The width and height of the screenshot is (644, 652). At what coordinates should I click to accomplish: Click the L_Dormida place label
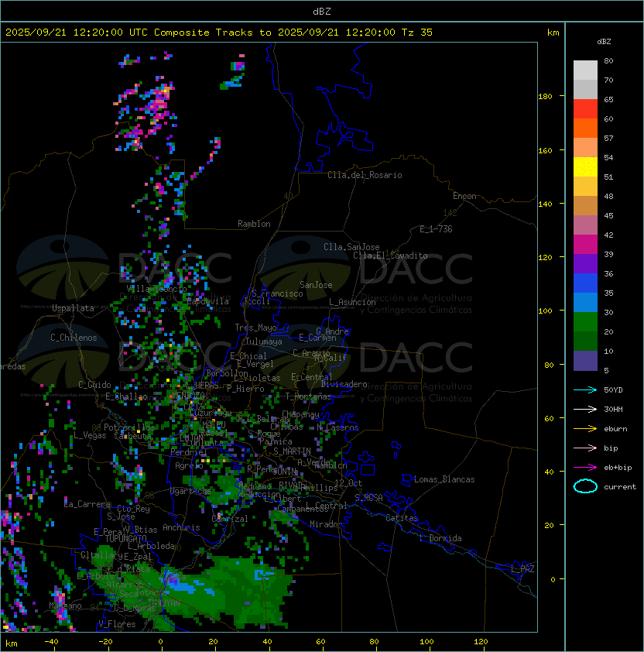[x=440, y=538]
